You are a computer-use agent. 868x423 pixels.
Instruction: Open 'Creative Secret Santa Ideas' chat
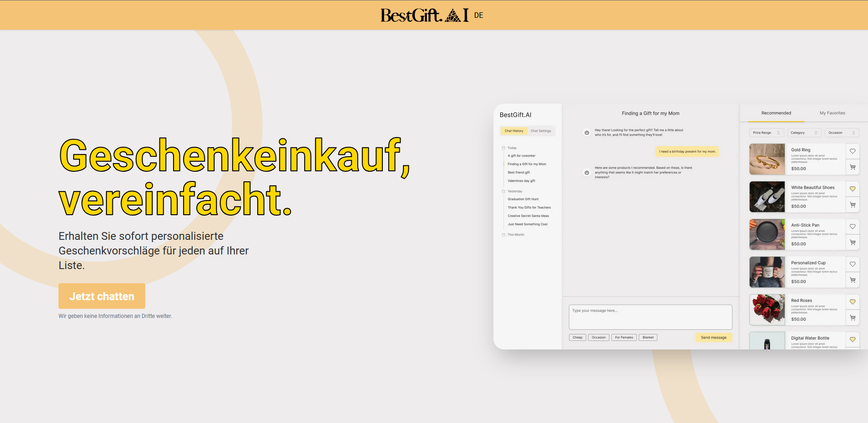528,216
